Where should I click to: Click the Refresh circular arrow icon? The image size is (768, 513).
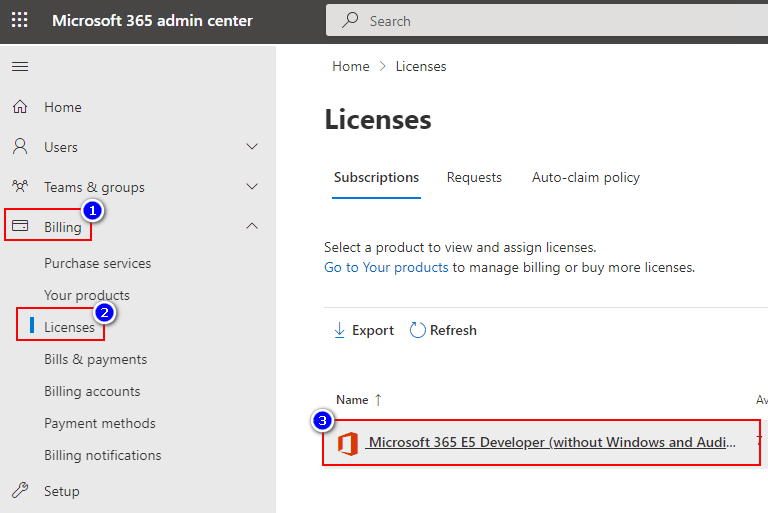(417, 330)
